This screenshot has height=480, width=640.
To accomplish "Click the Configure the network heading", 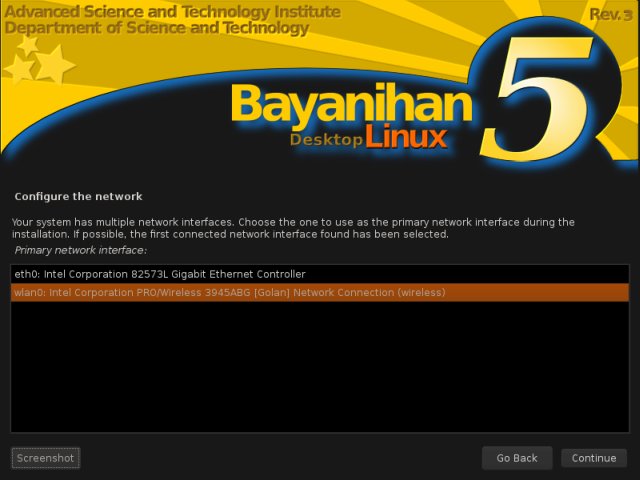I will (x=79, y=196).
